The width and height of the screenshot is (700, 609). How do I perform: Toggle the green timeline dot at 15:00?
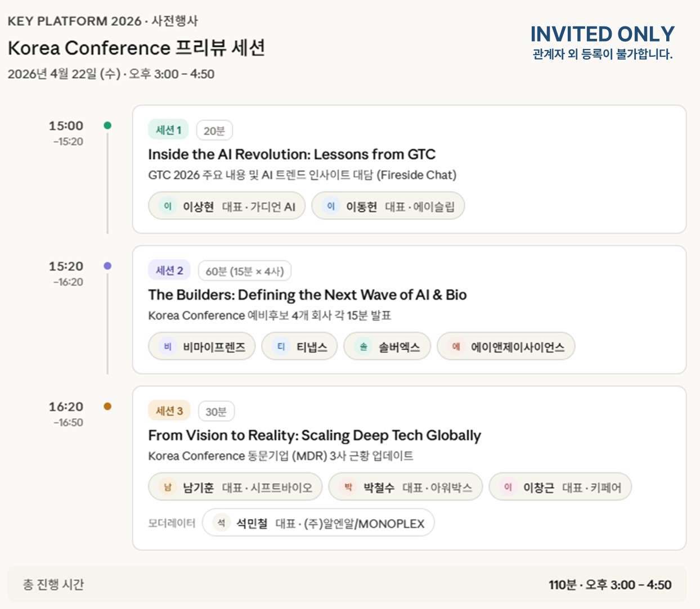107,125
